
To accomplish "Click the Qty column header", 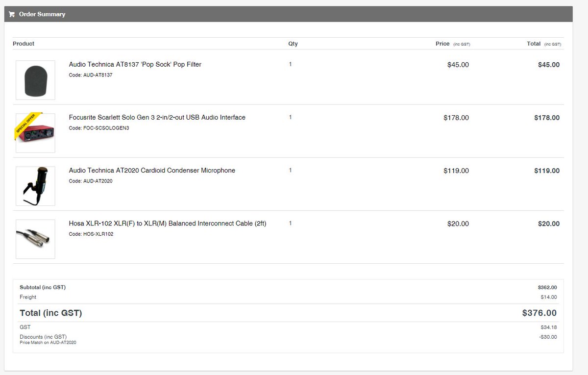I will 293,44.
